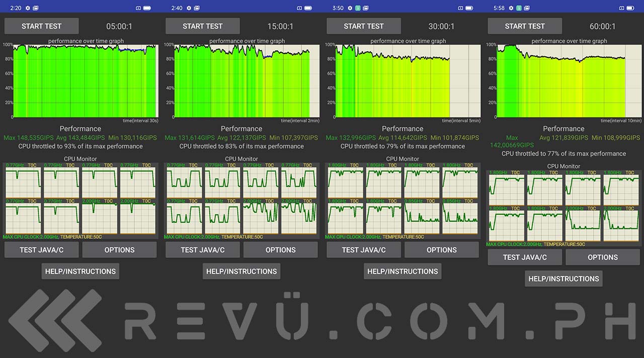Viewport: 644px width, 358px height.
Task: Tap the battery icon in the 3:50 status bar
Action: pos(469,8)
